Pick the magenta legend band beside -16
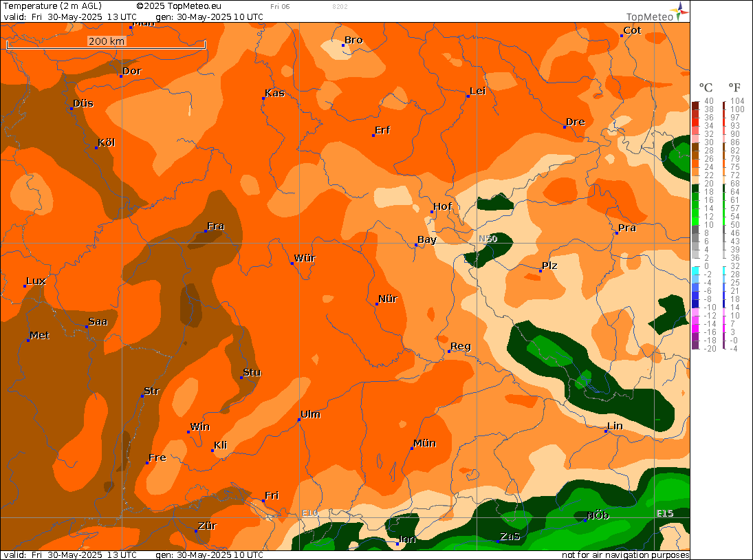Viewport: 753px width, 560px height. point(695,328)
